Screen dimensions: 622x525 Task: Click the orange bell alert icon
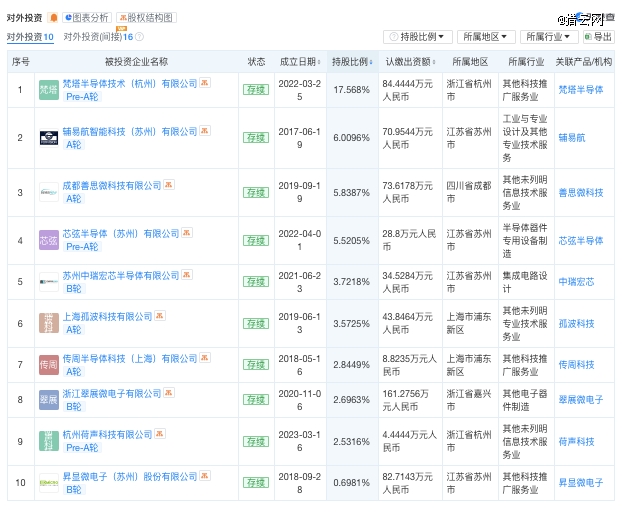[x=53, y=18]
